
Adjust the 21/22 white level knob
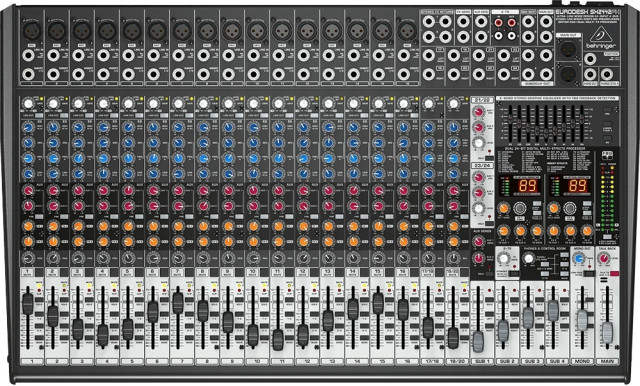click(478, 143)
